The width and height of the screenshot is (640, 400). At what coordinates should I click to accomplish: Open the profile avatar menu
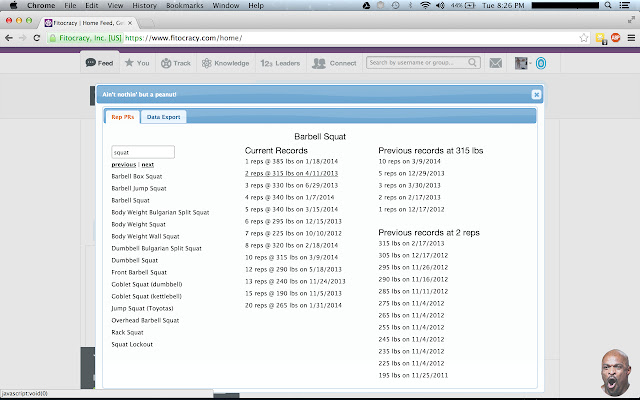coord(522,63)
